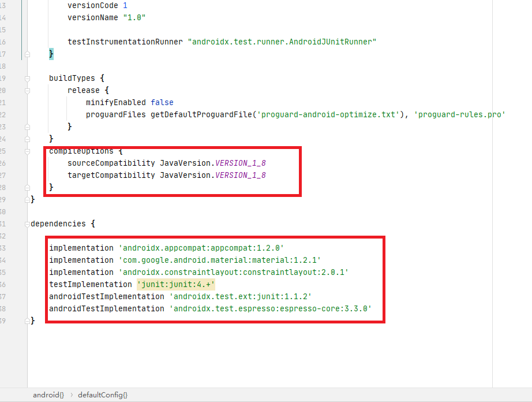Image resolution: width=532 pixels, height=402 pixels.
Task: Collapse the buildTypes block fold marker
Action: (28, 79)
